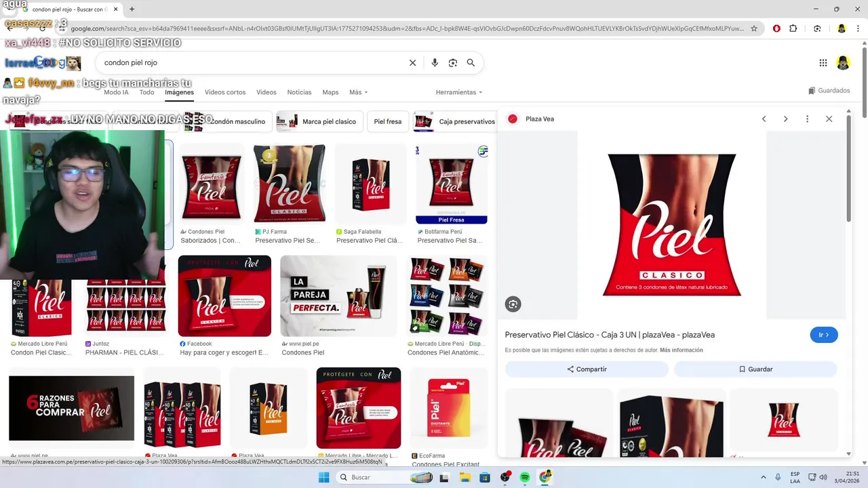Close the image preview panel
This screenshot has width=868, height=488.
pyautogui.click(x=829, y=119)
